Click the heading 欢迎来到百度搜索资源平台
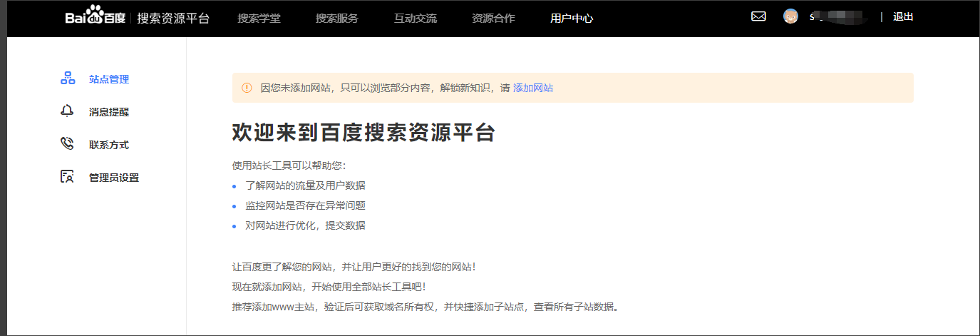This screenshot has height=336, width=980. coord(363,133)
